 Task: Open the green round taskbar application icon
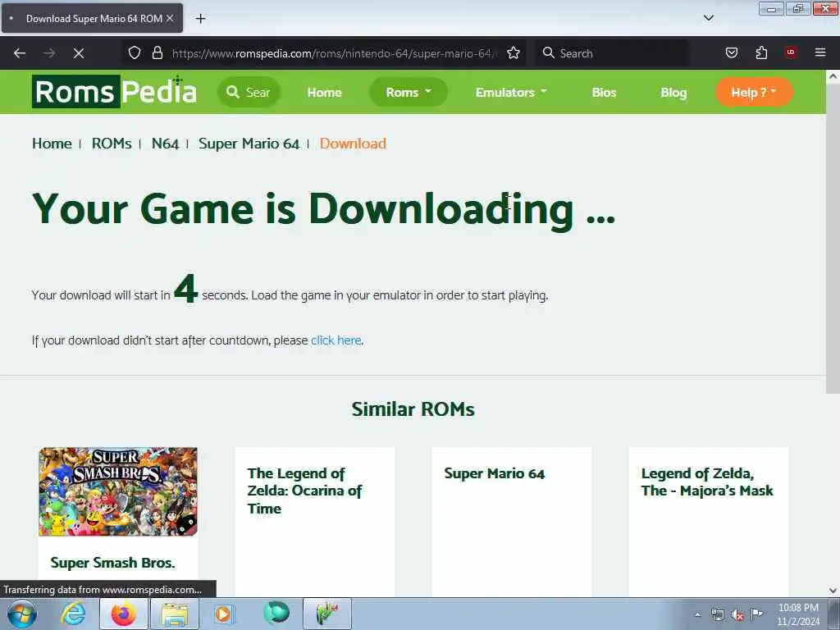[x=276, y=614]
